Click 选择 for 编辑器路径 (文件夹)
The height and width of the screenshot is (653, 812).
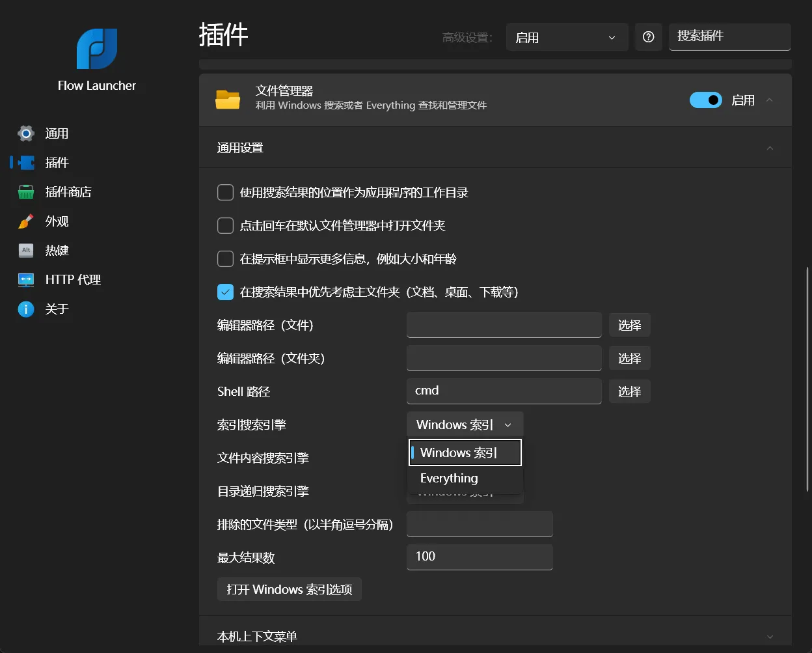pos(630,358)
